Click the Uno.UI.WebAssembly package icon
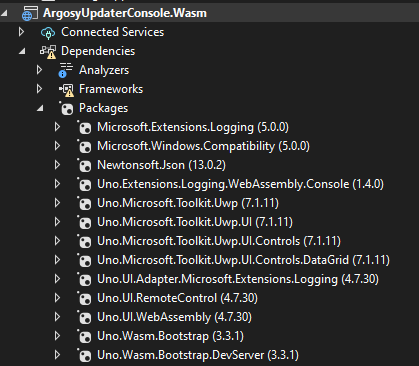419x366 pixels. [84, 317]
